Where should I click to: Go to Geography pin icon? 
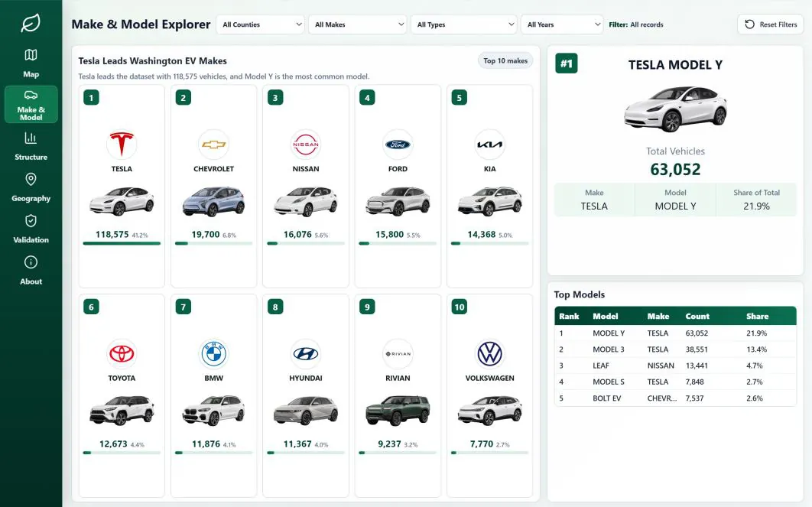(x=31, y=179)
